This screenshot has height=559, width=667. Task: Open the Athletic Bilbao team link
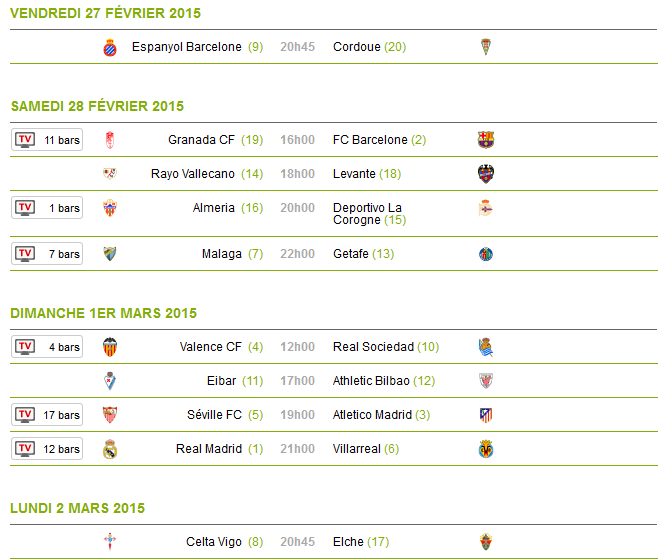[371, 381]
